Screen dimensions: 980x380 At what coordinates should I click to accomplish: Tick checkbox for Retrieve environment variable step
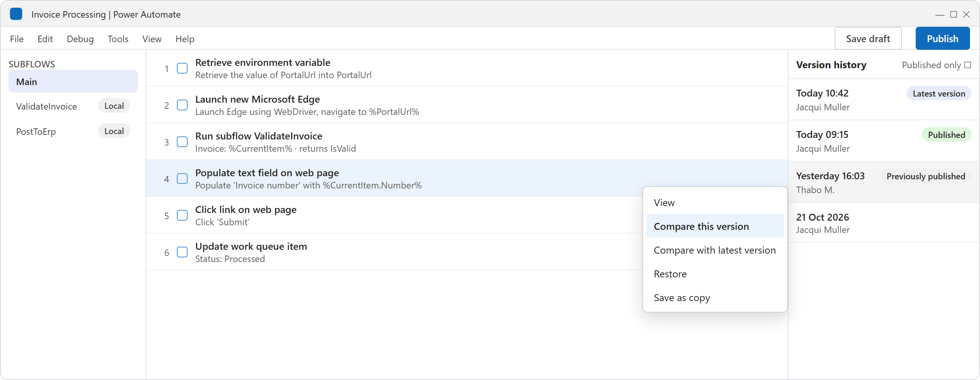[x=182, y=69]
